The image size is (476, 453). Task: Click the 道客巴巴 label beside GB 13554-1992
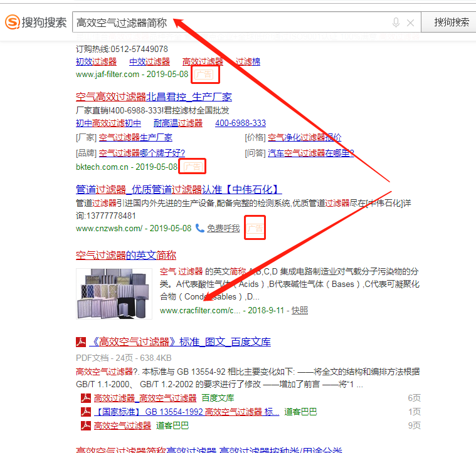pos(300,412)
